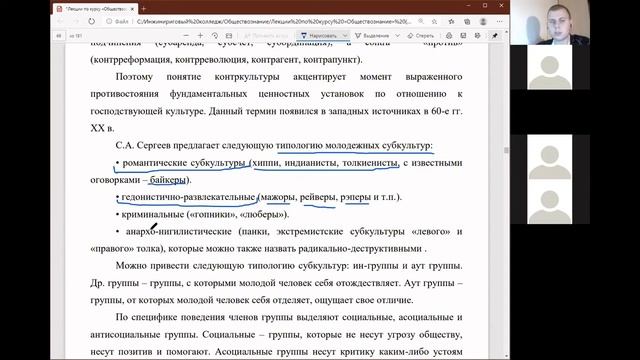Open the Favorites list icon

pos(451,21)
